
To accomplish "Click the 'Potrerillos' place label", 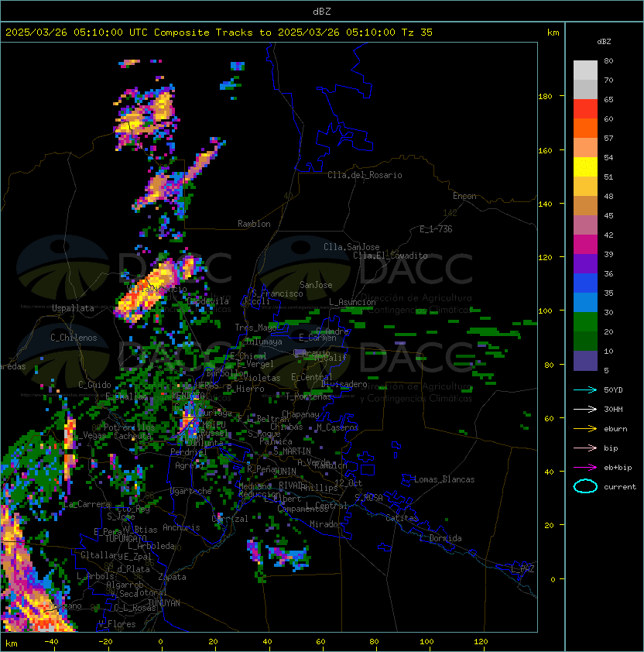I will click(129, 427).
